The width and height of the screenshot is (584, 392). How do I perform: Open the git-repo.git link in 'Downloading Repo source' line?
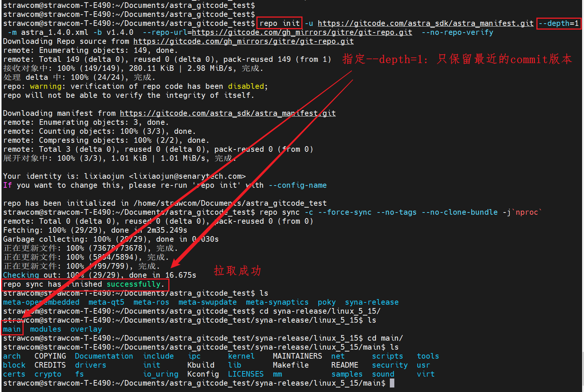(243, 41)
